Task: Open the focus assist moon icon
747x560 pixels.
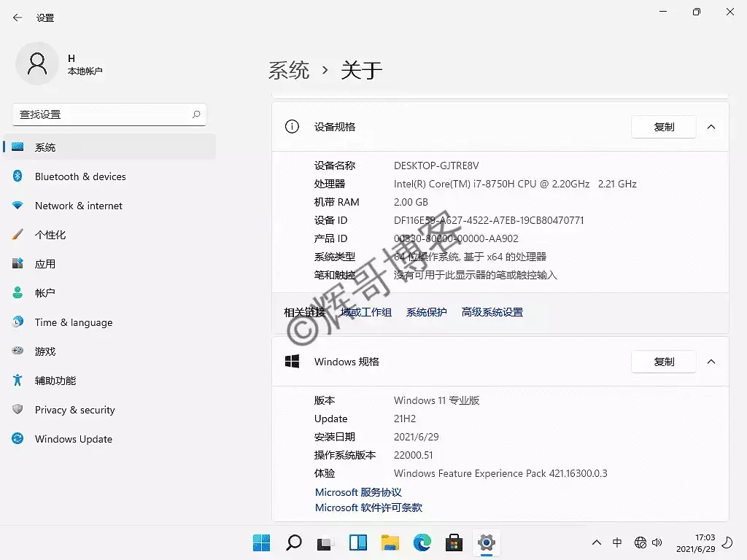Action: [x=727, y=542]
